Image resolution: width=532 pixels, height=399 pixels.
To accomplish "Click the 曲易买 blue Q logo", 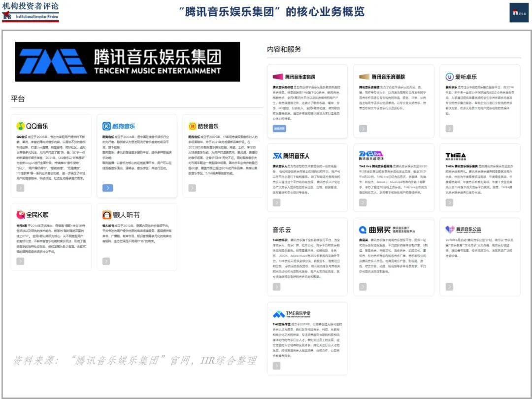I will point(363,230).
